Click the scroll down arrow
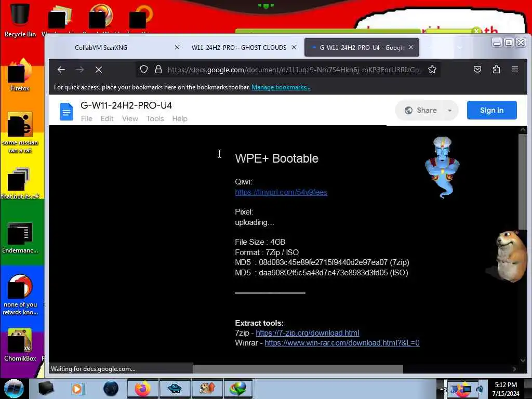532x399 pixels. tap(523, 361)
